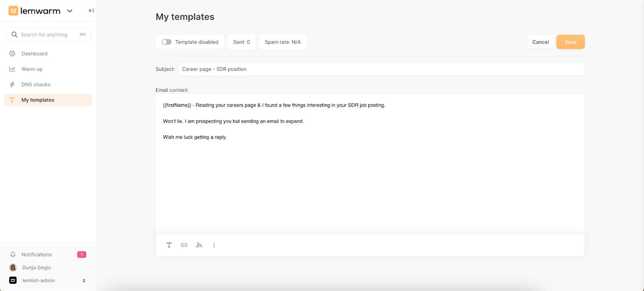The height and width of the screenshot is (291, 644).
Task: Click the lemwarm logo icon
Action: (13, 11)
